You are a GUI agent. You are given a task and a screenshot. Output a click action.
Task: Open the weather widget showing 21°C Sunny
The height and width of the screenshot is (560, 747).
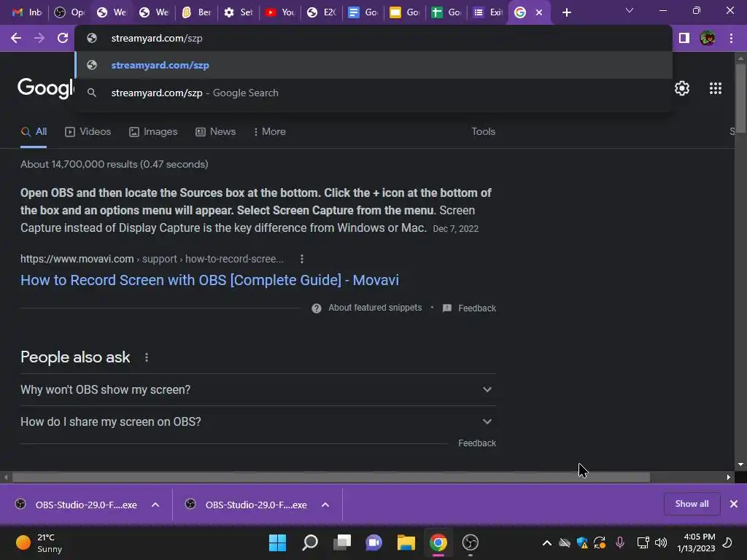tap(40, 542)
